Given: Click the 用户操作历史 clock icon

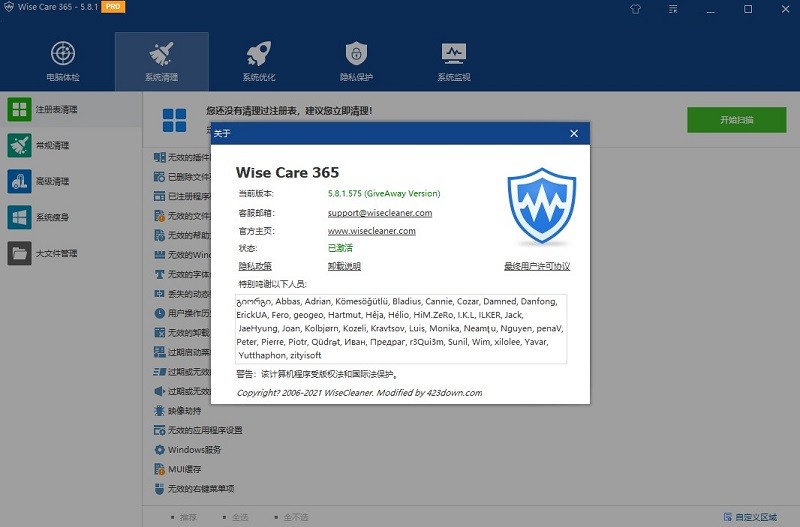Looking at the screenshot, I should (x=159, y=313).
